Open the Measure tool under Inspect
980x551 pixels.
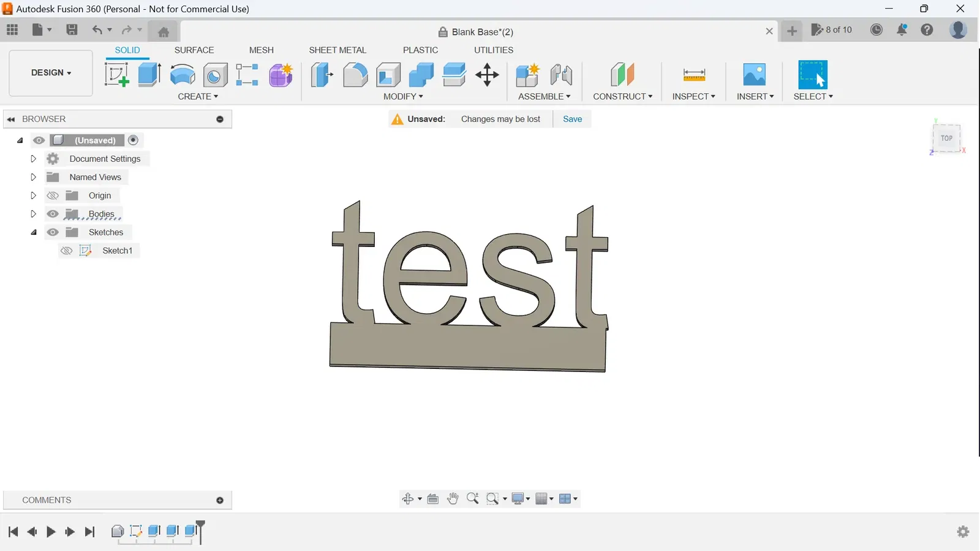pos(694,75)
